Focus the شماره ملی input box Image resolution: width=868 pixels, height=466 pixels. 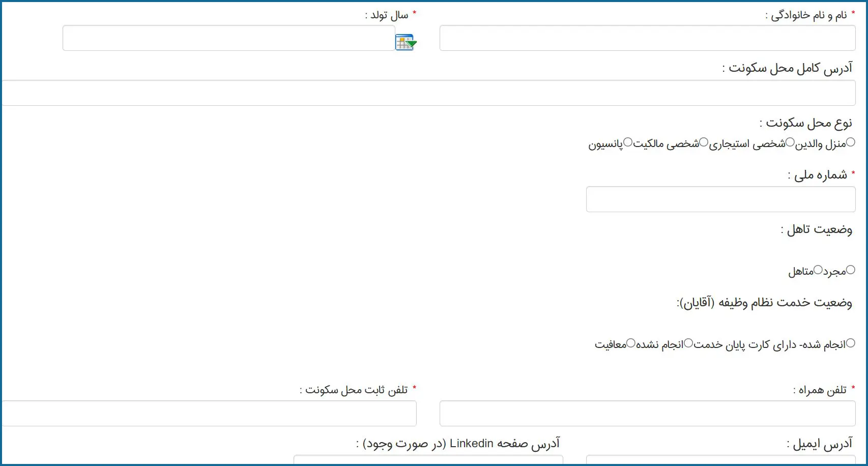(x=720, y=199)
